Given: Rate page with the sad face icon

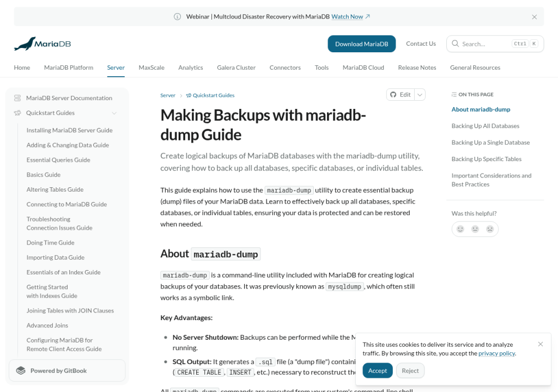Looking at the screenshot, I should click(490, 229).
